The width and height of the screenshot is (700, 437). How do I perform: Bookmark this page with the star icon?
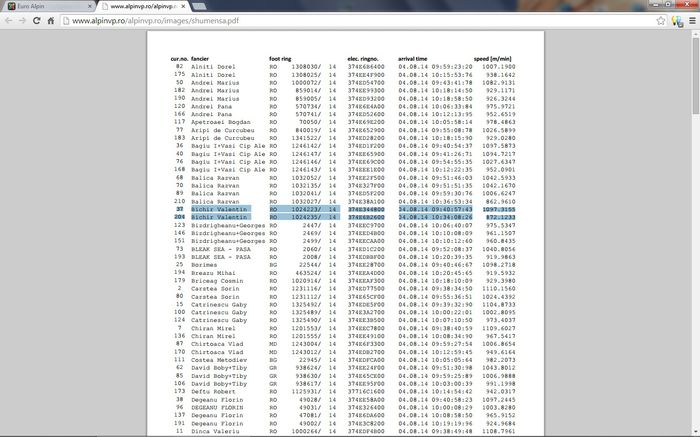[x=662, y=20]
